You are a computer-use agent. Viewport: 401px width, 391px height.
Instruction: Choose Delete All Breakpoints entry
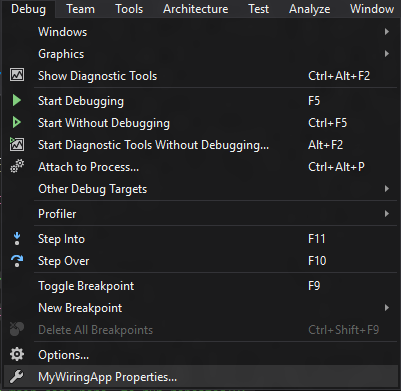point(201,330)
